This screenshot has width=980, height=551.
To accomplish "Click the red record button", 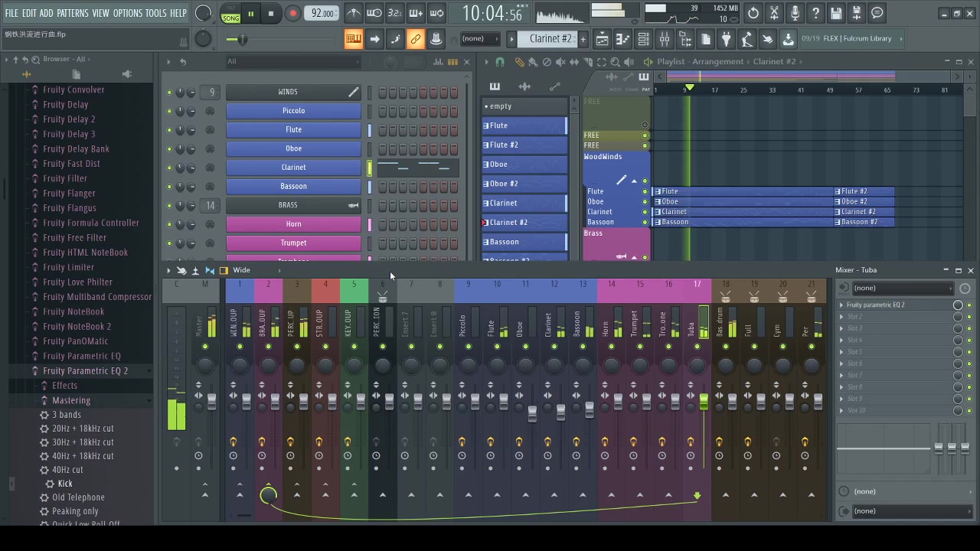I will (292, 13).
